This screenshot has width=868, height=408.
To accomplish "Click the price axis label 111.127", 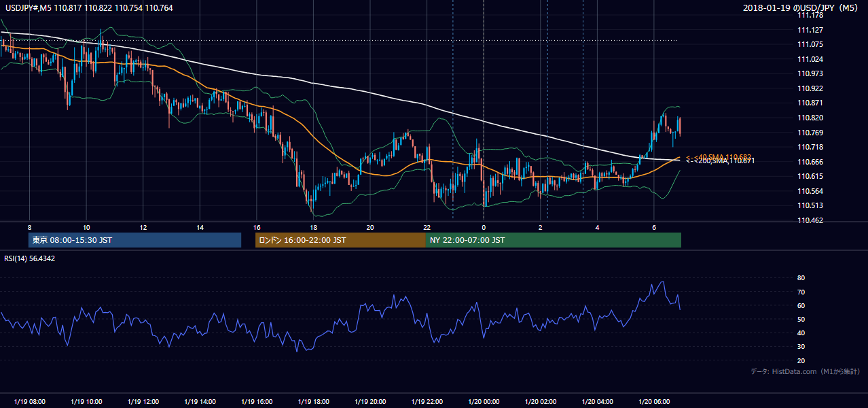I will point(811,30).
